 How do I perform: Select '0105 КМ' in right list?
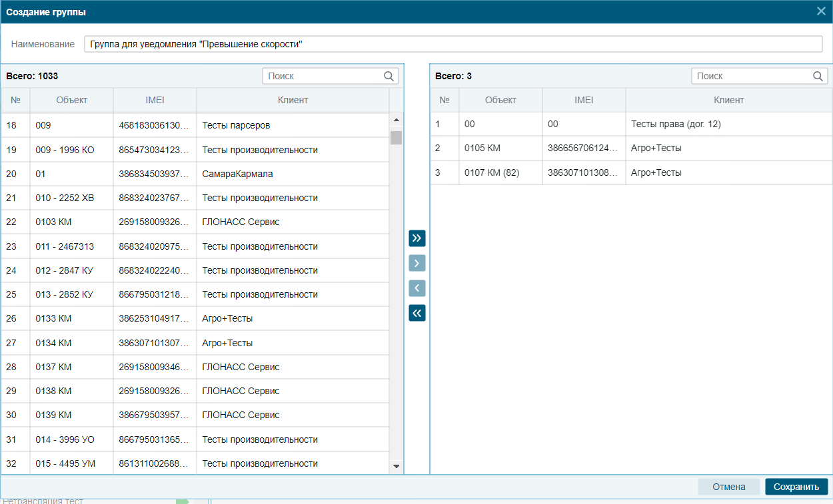631,148
